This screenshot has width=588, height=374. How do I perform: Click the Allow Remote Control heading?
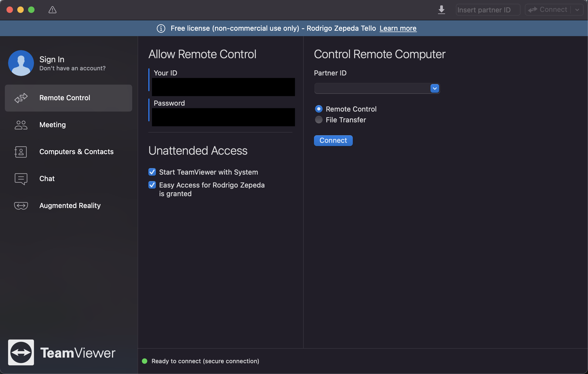[x=202, y=54]
